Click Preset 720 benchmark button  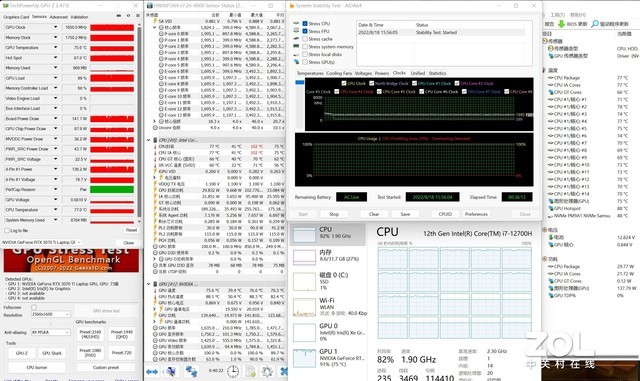[122, 353]
